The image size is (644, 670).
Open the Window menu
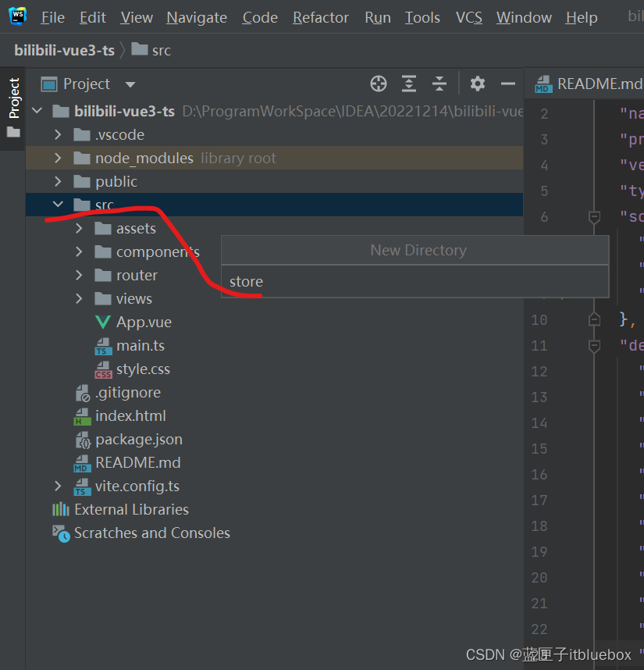[x=524, y=17]
